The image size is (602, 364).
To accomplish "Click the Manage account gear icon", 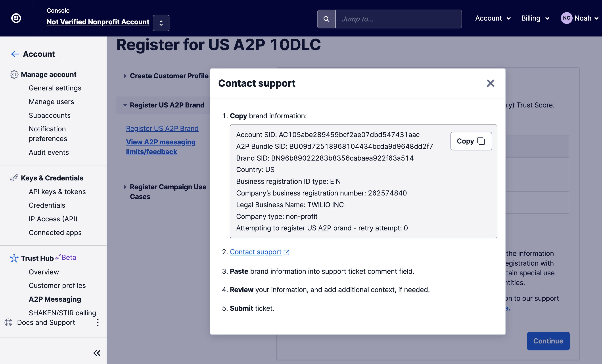I will (x=14, y=75).
